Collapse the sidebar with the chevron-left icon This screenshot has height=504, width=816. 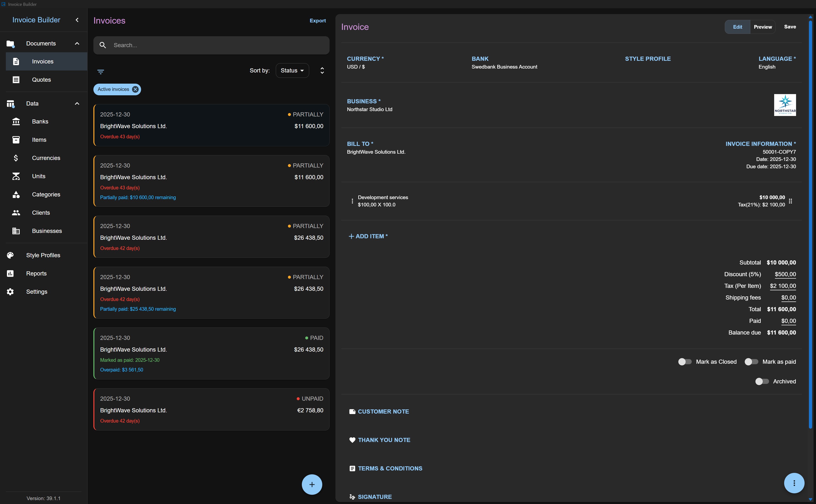(x=77, y=20)
